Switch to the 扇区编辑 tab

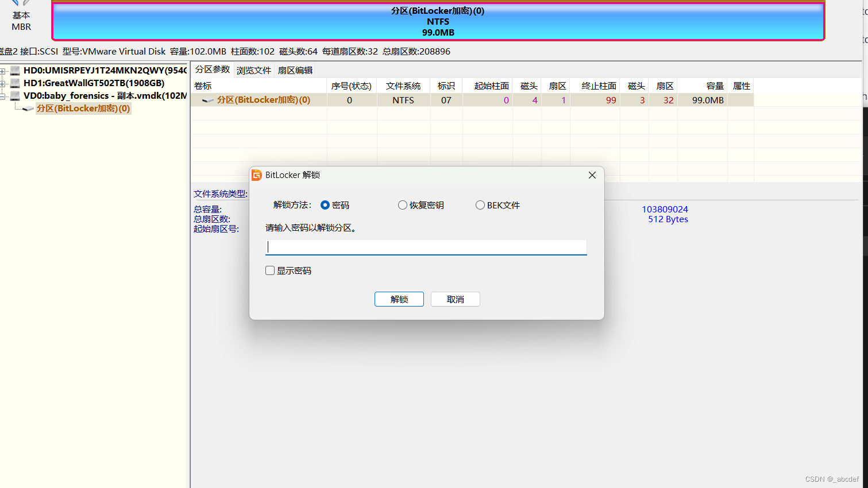[x=295, y=70]
